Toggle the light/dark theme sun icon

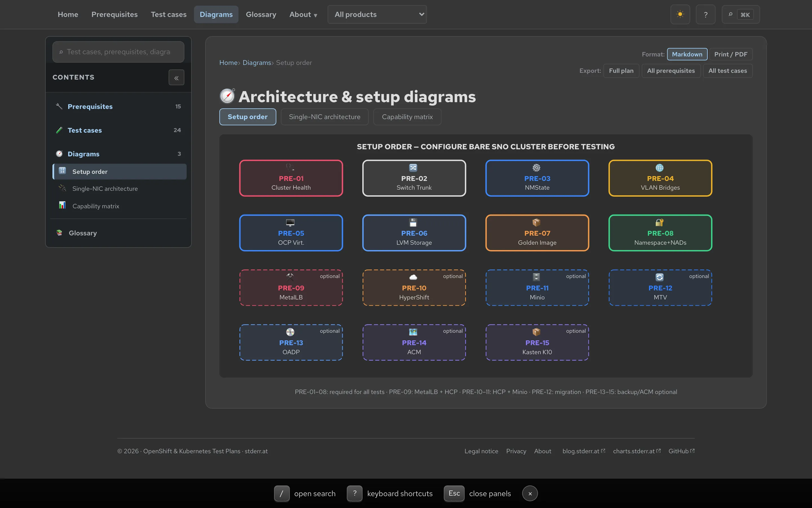pyautogui.click(x=680, y=14)
